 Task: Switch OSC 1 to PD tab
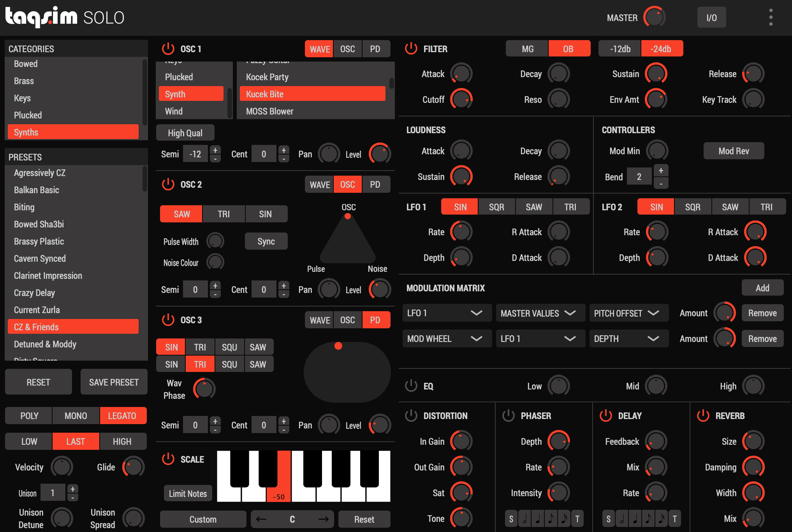(375, 49)
